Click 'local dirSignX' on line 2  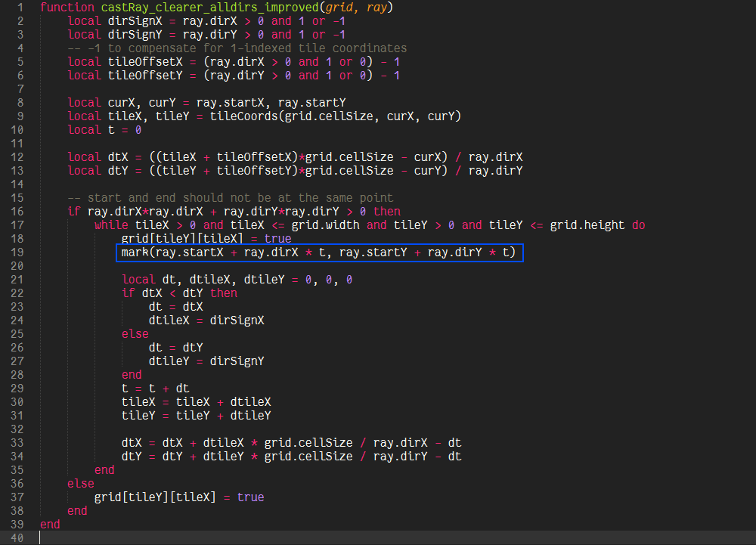point(113,21)
